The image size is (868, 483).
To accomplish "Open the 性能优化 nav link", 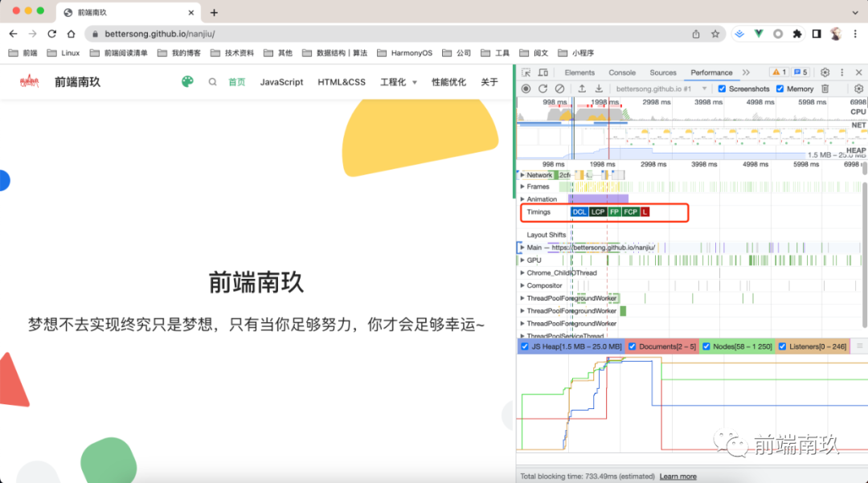I will [x=448, y=82].
